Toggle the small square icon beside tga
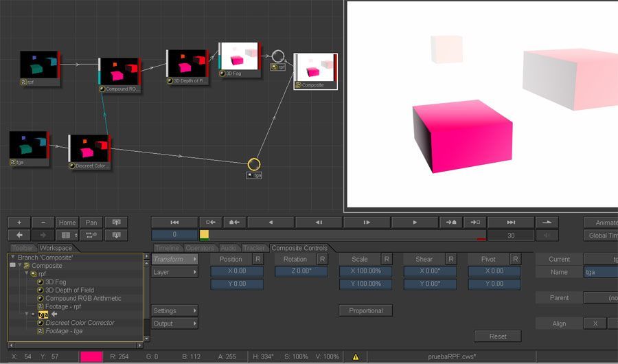Viewport: 618px width, 364px height. tap(33, 315)
